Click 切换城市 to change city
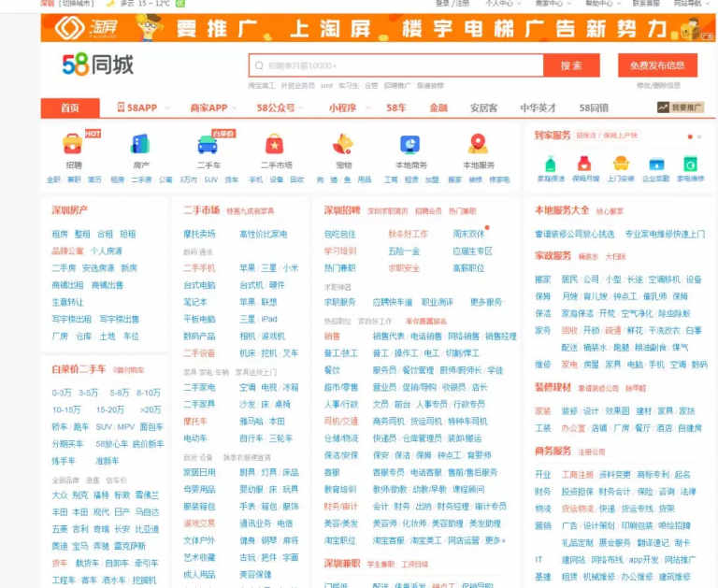 (76, 3)
